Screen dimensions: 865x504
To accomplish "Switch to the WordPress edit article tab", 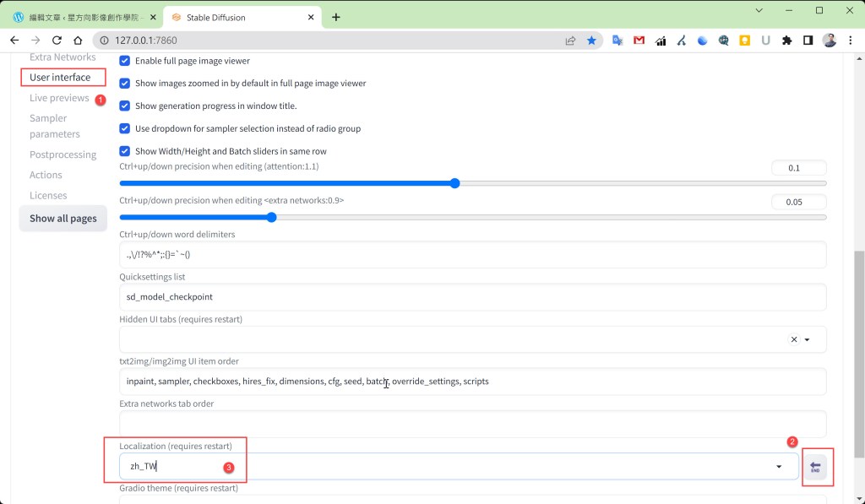I will coord(78,17).
